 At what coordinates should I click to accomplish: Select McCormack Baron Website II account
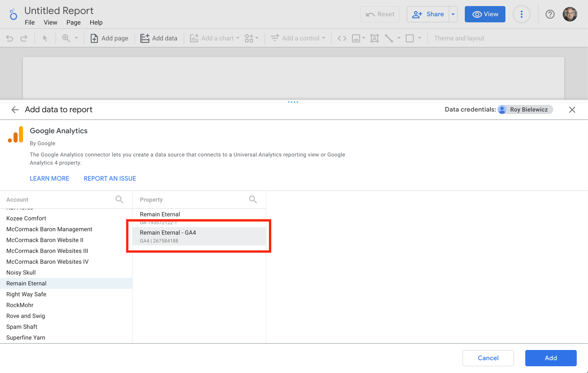click(66, 240)
